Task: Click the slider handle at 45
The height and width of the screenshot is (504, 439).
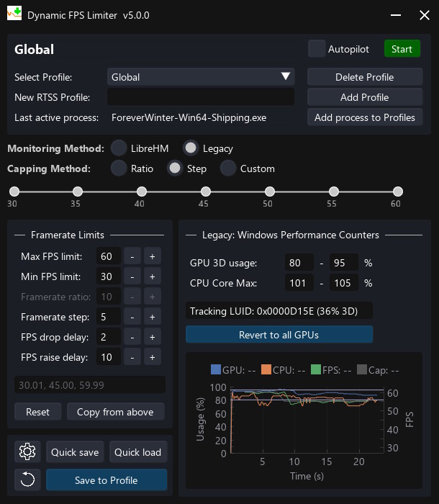Action: tap(206, 192)
